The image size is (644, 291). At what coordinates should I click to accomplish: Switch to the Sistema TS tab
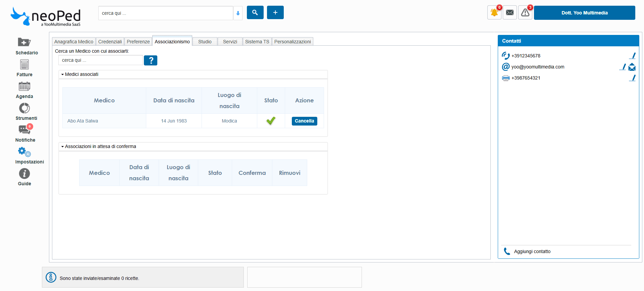click(x=257, y=42)
